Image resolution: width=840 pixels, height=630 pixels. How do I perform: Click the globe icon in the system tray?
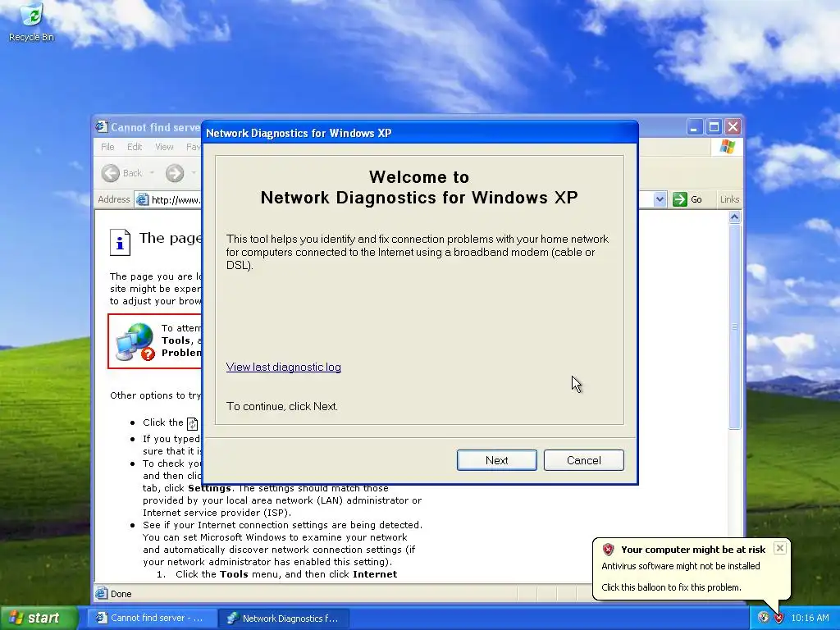[x=764, y=618]
